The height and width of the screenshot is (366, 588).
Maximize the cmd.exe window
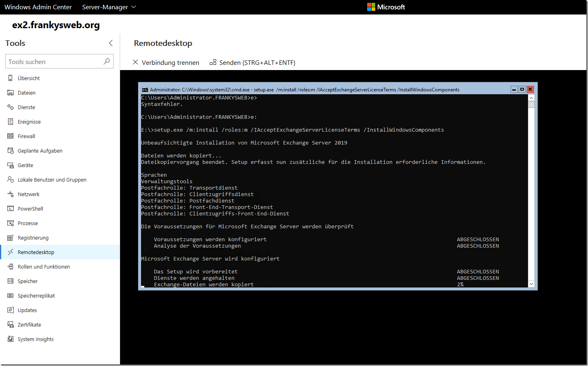(x=522, y=89)
